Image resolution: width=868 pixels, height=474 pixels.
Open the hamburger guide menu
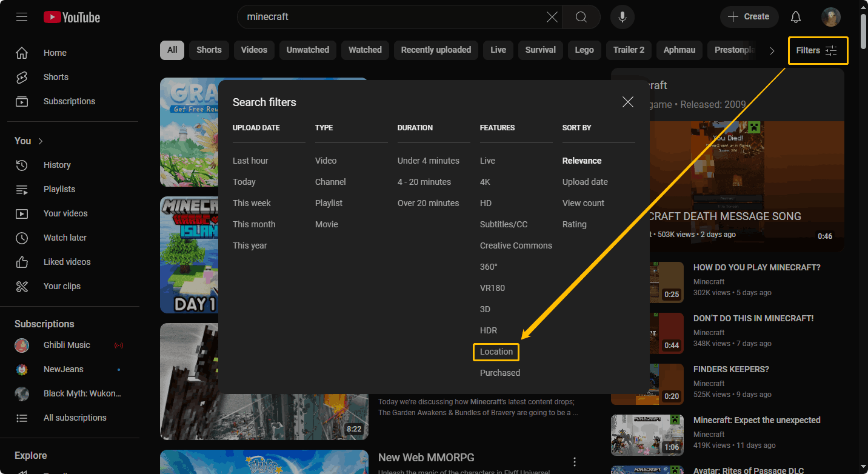coord(22,17)
